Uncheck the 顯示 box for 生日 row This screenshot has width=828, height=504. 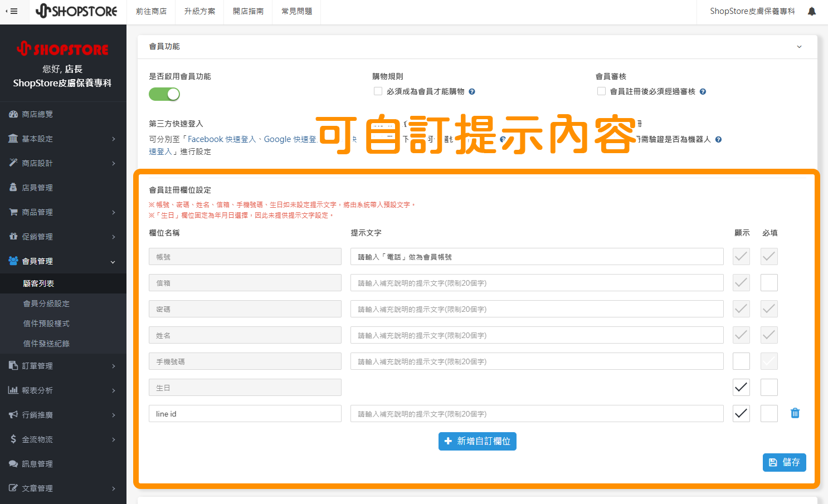pos(741,388)
